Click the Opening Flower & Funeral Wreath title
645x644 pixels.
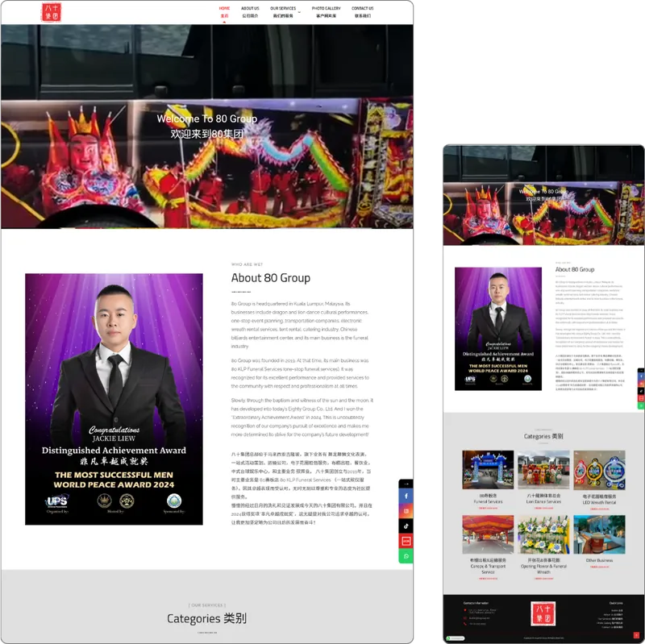[x=543, y=566]
